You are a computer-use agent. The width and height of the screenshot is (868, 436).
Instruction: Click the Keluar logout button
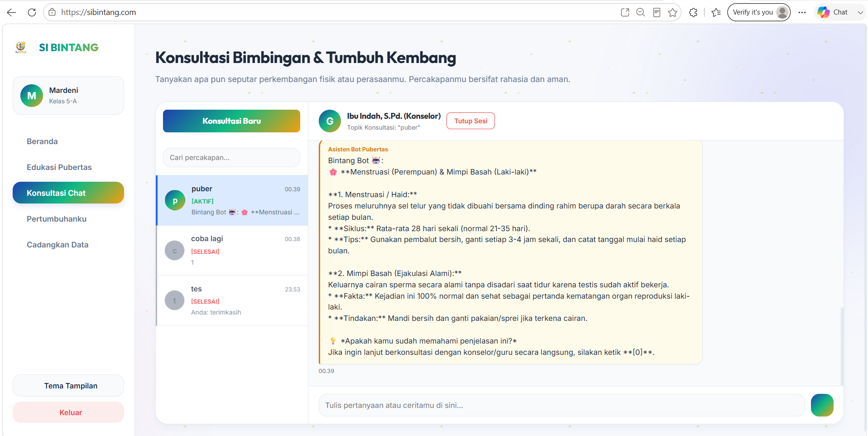68,412
